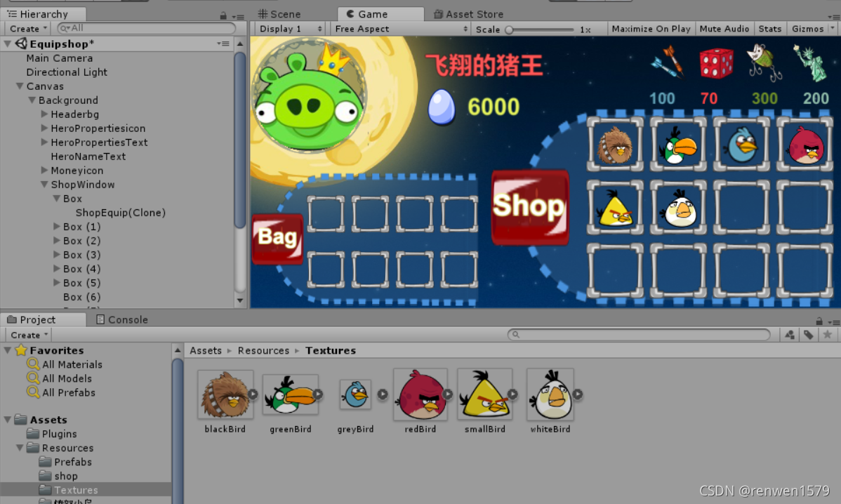Screen dimensions: 841x504
Task: Open the Free Aspect dropdown
Action: pyautogui.click(x=401, y=29)
